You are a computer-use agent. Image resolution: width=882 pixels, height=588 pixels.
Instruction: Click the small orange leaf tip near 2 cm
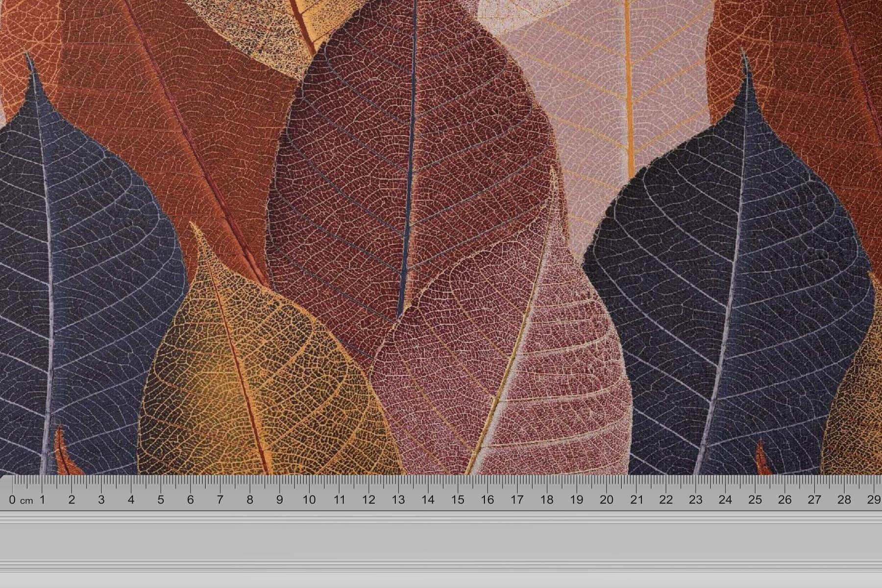pyautogui.click(x=63, y=451)
